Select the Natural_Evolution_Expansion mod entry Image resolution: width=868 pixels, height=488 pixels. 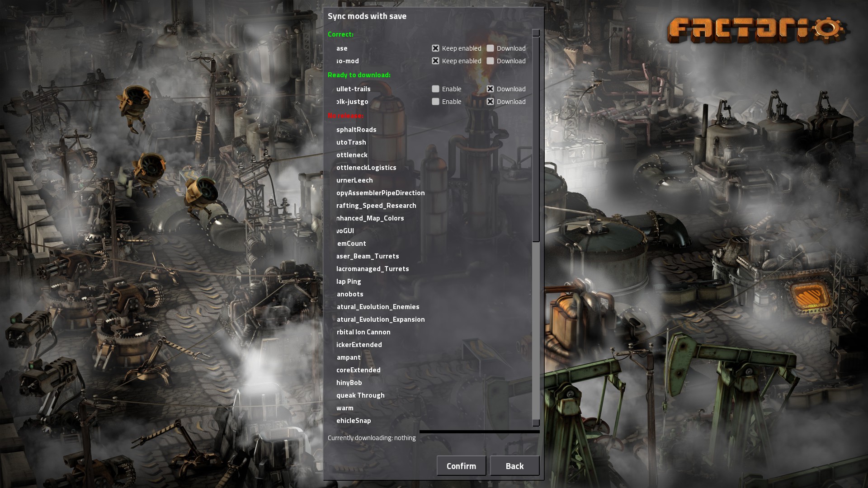(381, 319)
